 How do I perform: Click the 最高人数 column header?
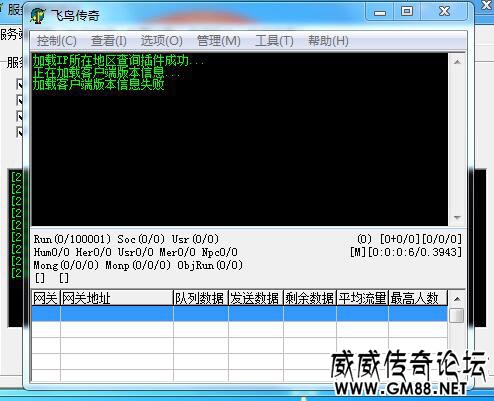click(418, 298)
